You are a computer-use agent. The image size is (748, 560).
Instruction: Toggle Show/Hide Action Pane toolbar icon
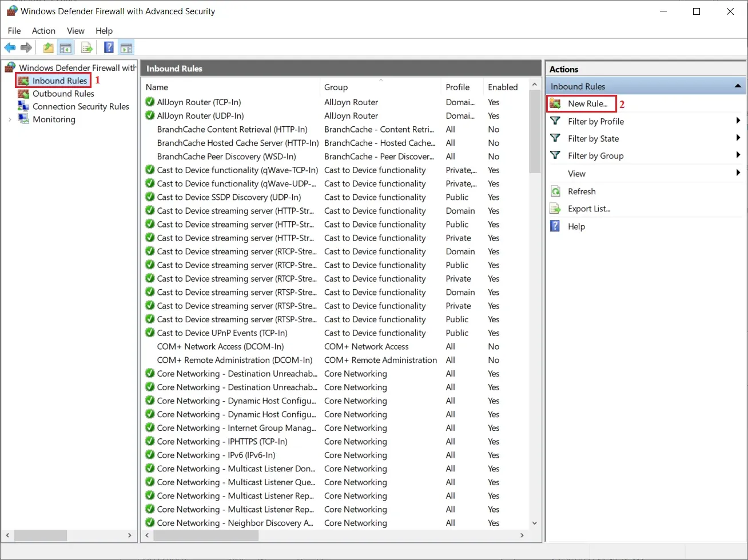pos(126,48)
